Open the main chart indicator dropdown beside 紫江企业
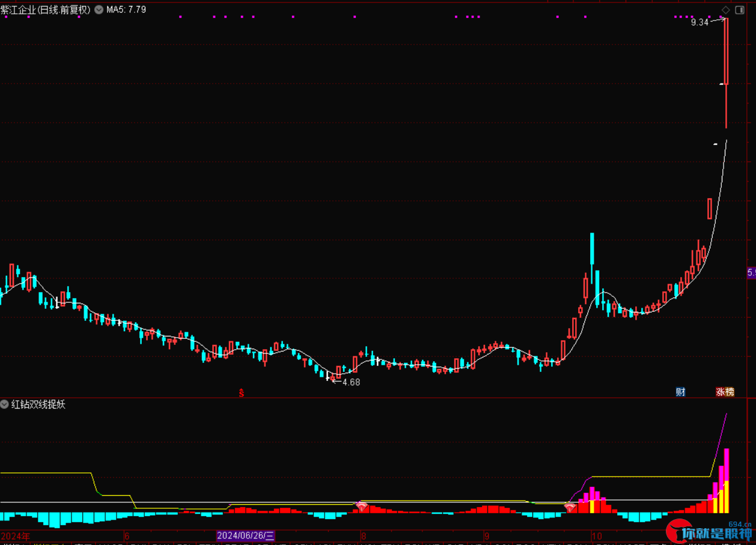756x545 pixels. tap(99, 10)
